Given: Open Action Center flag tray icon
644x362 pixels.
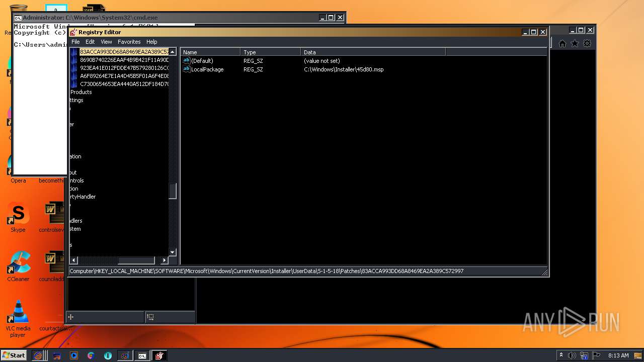Looking at the screenshot, I should [x=596, y=355].
